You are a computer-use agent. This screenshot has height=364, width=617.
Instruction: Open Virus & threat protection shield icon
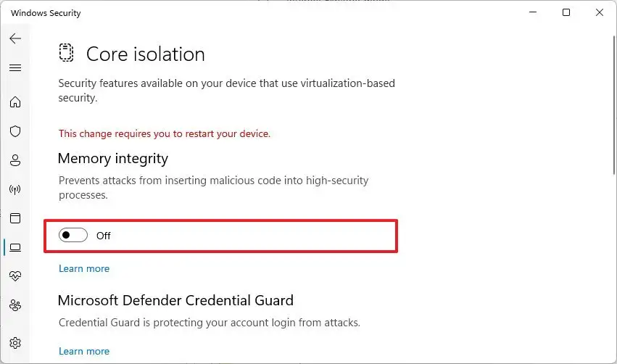point(15,131)
